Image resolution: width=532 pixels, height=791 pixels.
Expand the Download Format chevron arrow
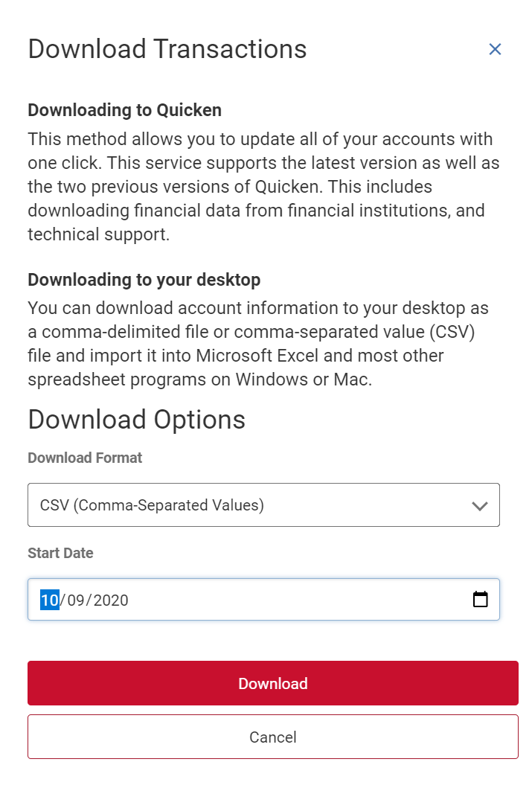pyautogui.click(x=480, y=506)
